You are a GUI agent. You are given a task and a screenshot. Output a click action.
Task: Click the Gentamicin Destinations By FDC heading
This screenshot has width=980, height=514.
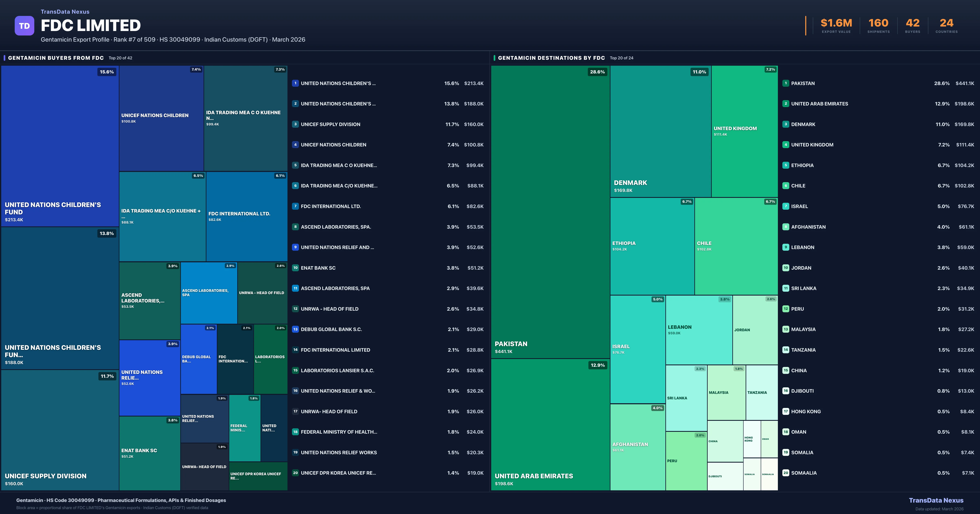click(551, 58)
